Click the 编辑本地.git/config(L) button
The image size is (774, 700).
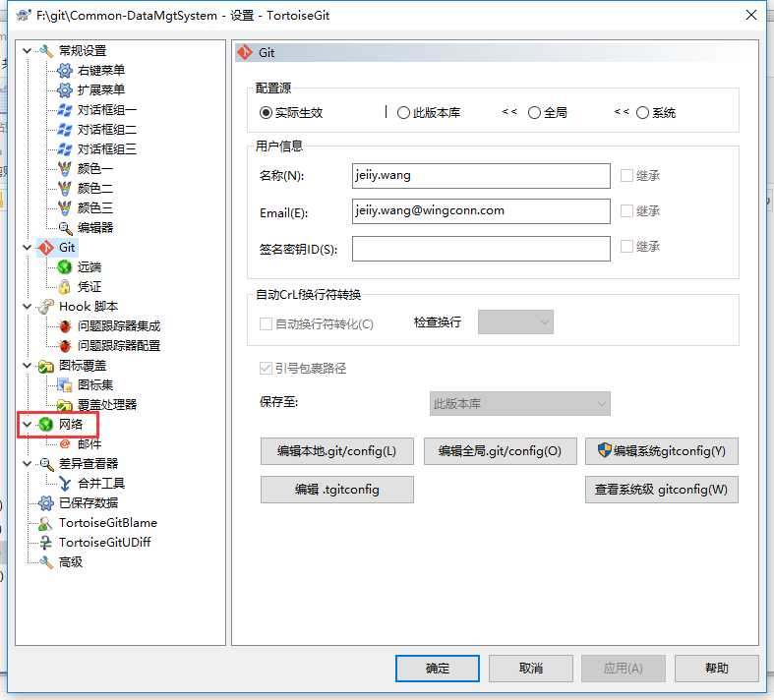click(337, 451)
